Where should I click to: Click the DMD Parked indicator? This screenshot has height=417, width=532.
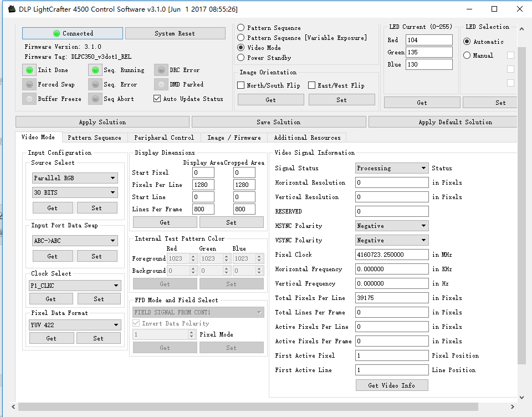point(161,85)
